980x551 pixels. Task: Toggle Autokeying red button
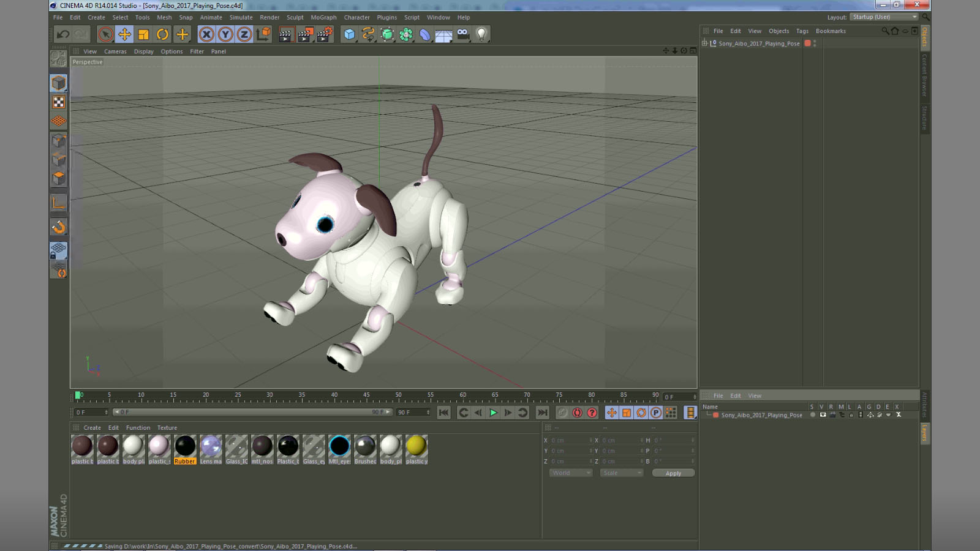point(577,413)
